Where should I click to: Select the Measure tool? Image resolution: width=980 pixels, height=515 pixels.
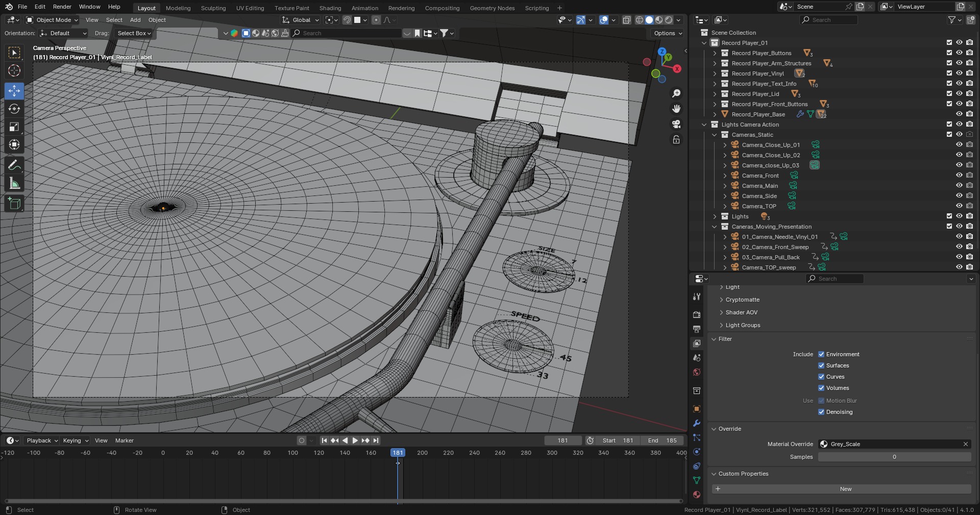tap(14, 183)
